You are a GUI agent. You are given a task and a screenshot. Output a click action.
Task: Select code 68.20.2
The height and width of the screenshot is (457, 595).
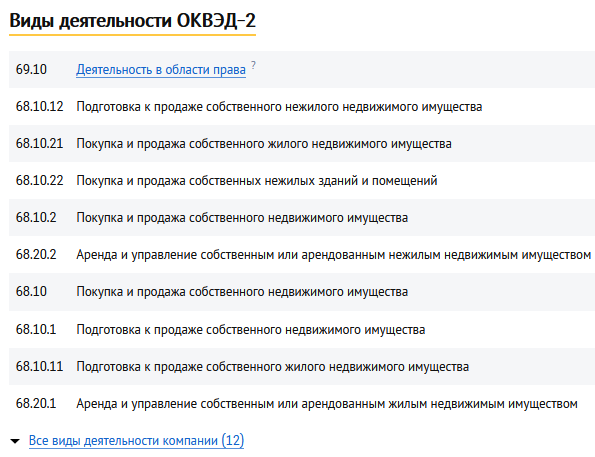click(36, 254)
